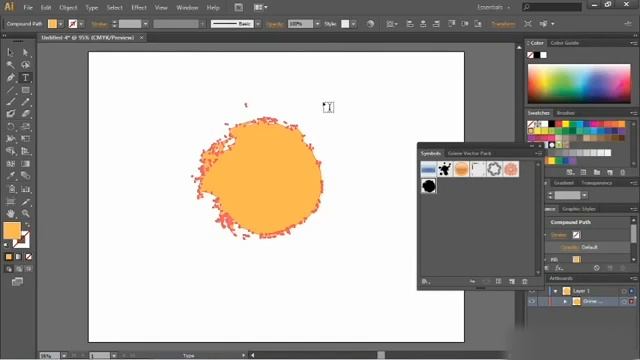Select the Eyedropper tool
This screenshot has height=360, width=640.
11,176
